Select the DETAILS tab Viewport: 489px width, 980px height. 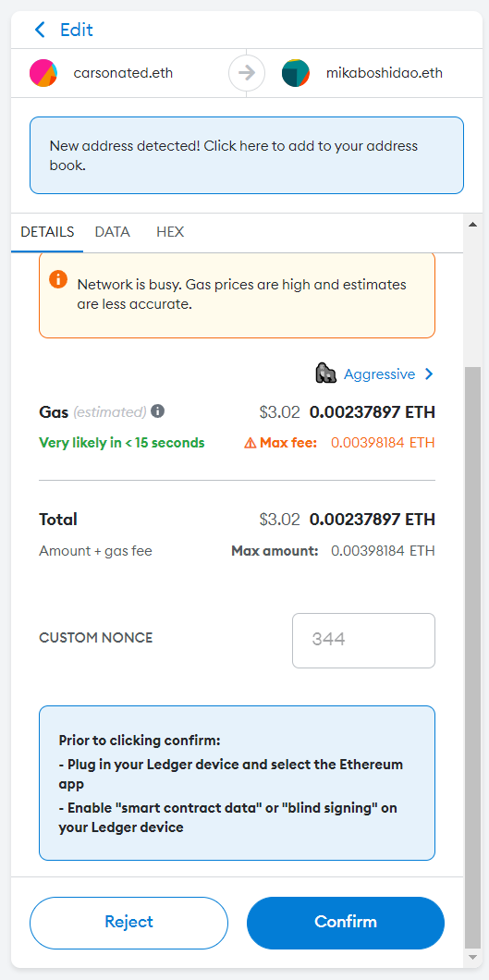(47, 232)
